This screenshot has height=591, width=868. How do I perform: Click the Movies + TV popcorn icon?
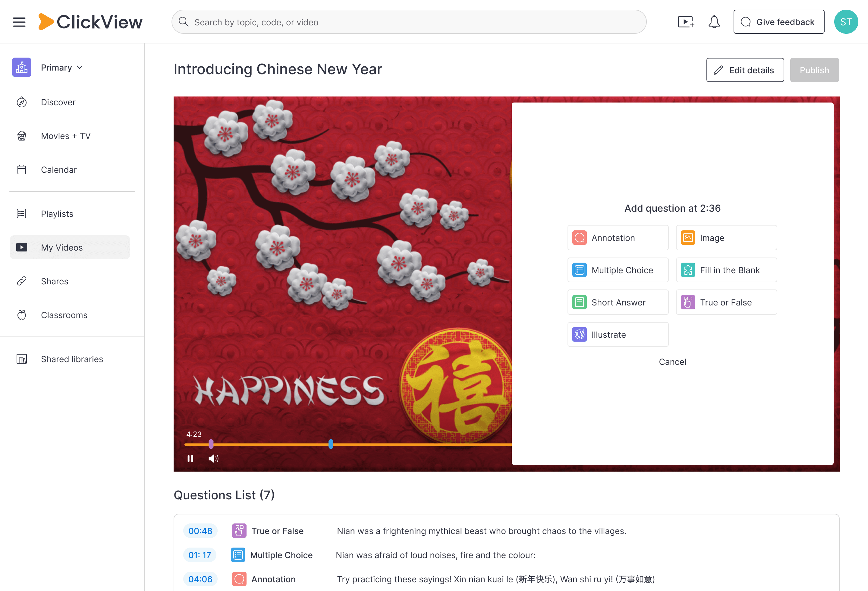tap(22, 136)
